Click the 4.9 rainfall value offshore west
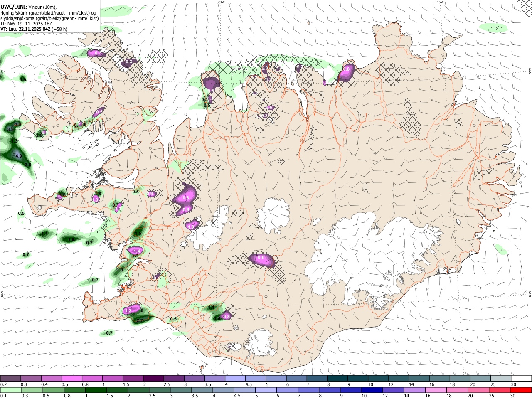 pyautogui.click(x=18, y=156)
